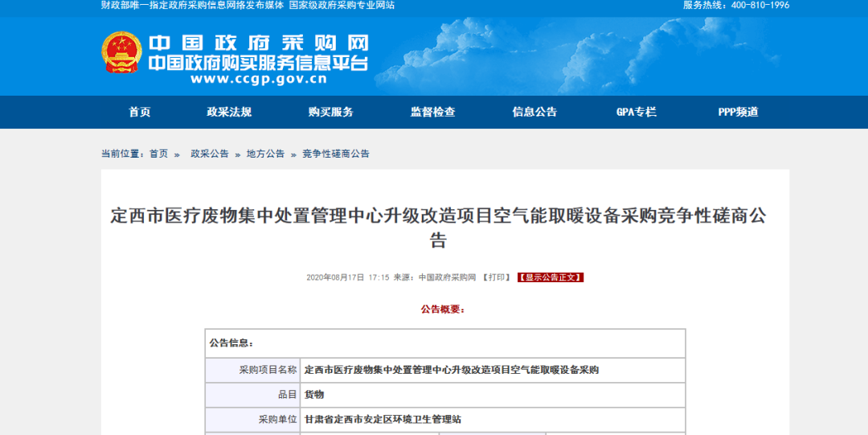Click the 货物 value cell
Screen dimensions: 868x435
(493, 395)
